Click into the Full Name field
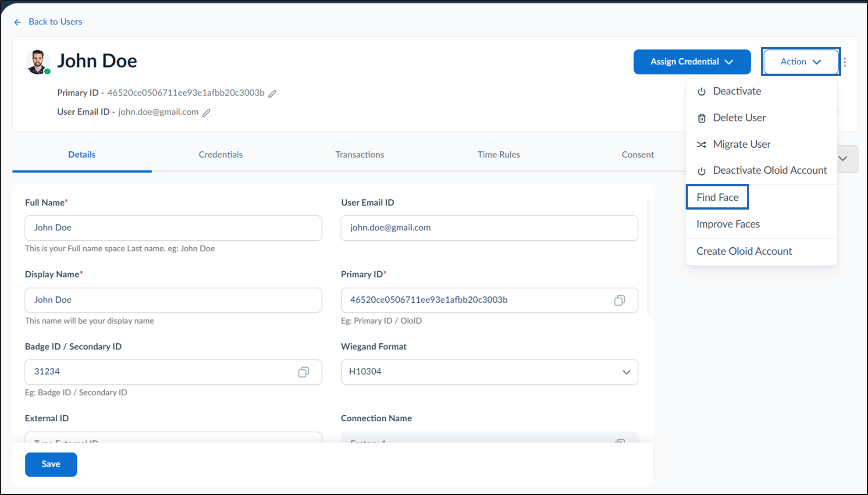Screen dimensions: 868x495 coord(173,228)
